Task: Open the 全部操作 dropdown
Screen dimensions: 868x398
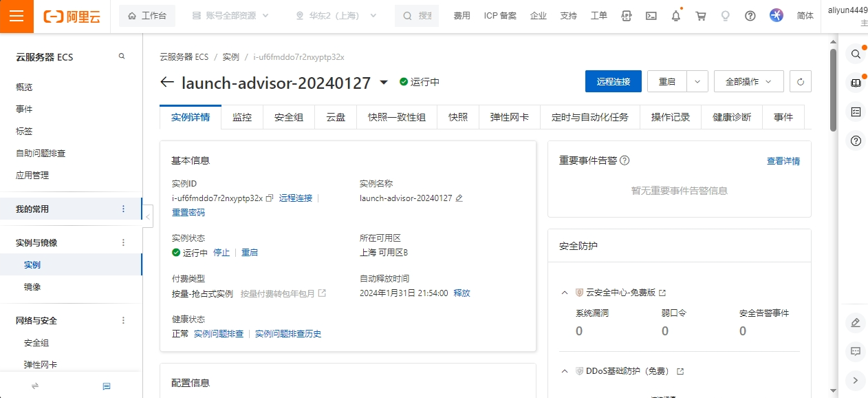Action: [x=748, y=81]
